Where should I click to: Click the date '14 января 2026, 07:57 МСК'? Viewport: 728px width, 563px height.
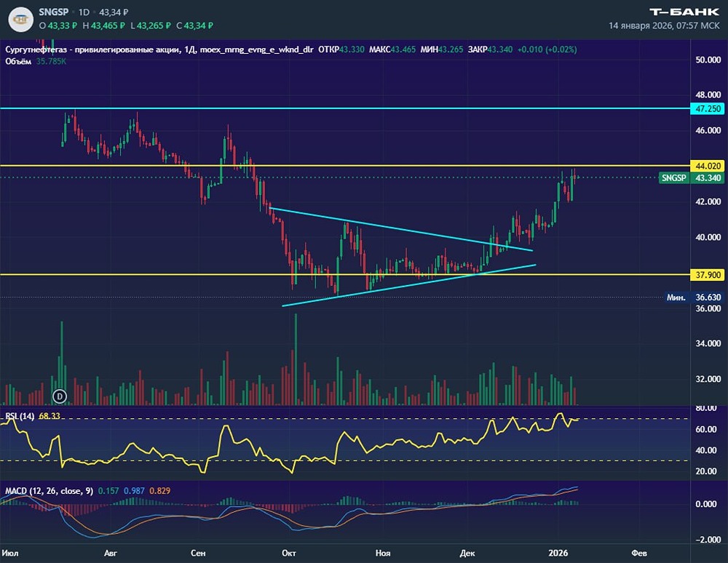pyautogui.click(x=664, y=25)
